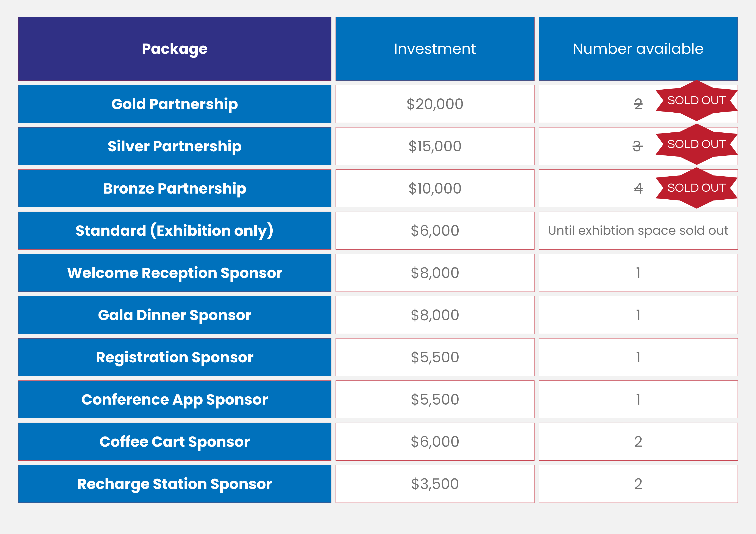Select the Conference App Sponsor package
This screenshot has width=756, height=534.
(175, 399)
